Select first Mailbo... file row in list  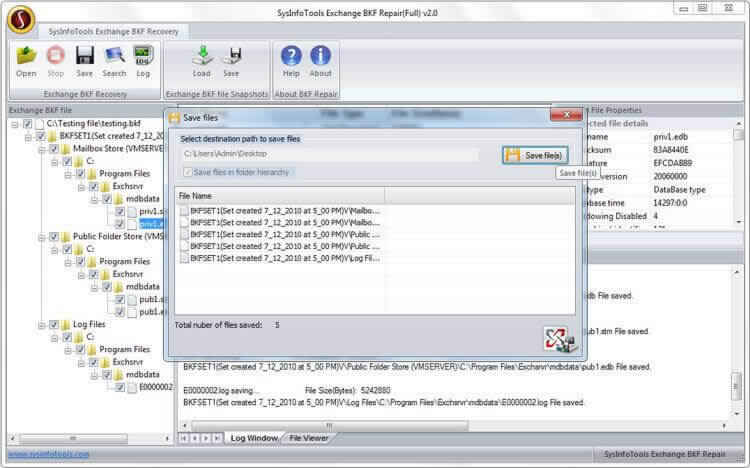tap(280, 211)
